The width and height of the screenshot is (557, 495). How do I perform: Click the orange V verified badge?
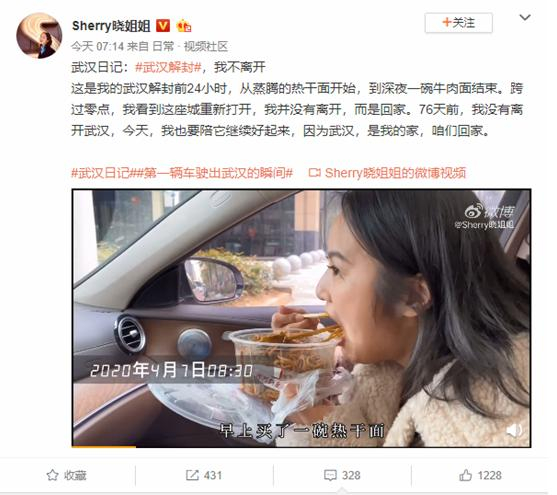163,26
